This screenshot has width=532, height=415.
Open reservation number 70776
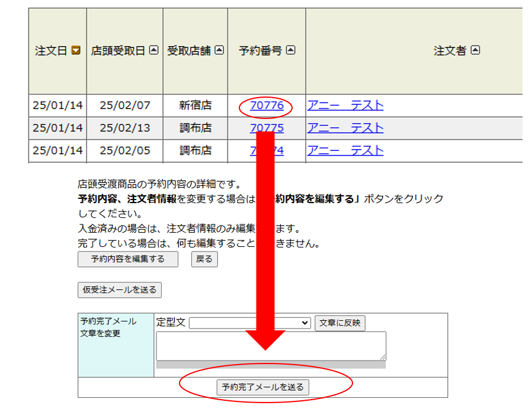pyautogui.click(x=267, y=106)
